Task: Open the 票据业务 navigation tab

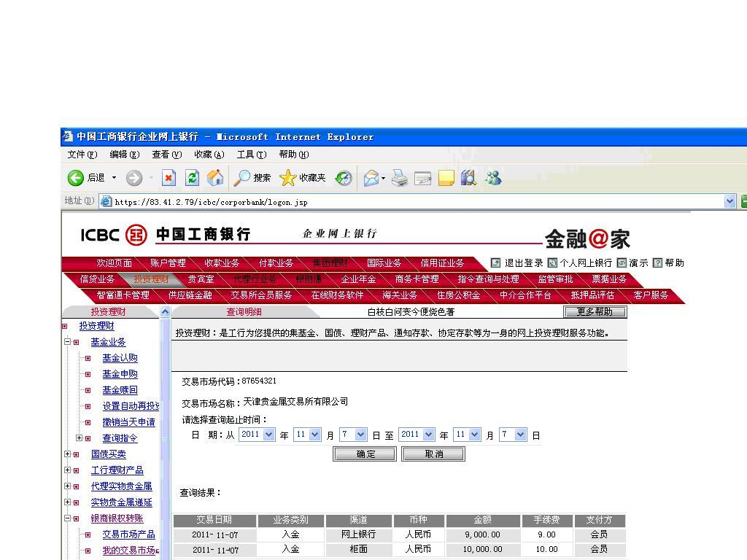Action: pos(609,279)
